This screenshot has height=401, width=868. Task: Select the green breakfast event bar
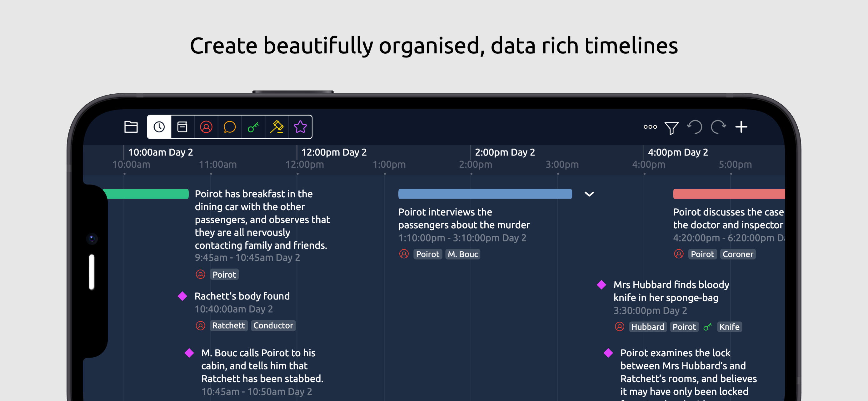coord(146,194)
